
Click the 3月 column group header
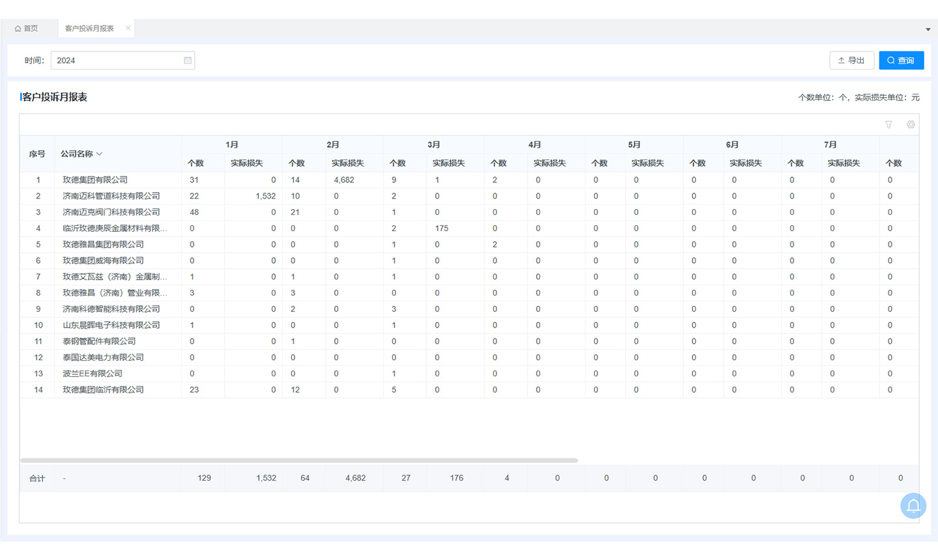pyautogui.click(x=434, y=145)
